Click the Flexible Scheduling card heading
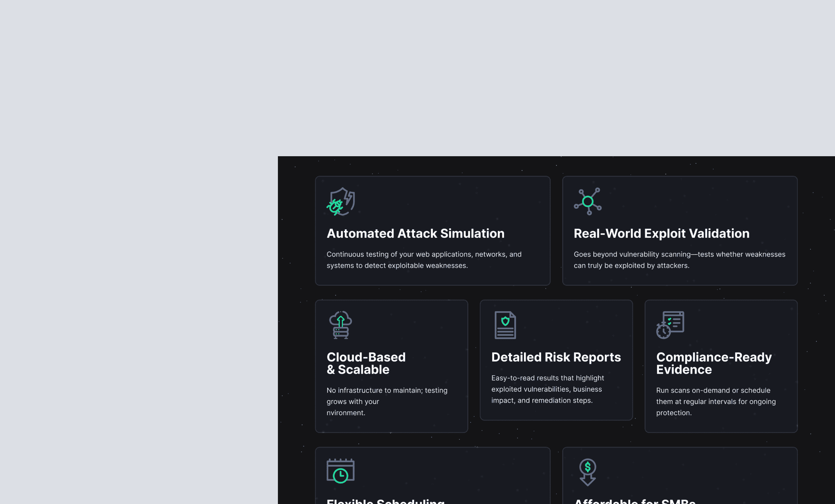Viewport: 835px width, 504px height. click(385, 501)
